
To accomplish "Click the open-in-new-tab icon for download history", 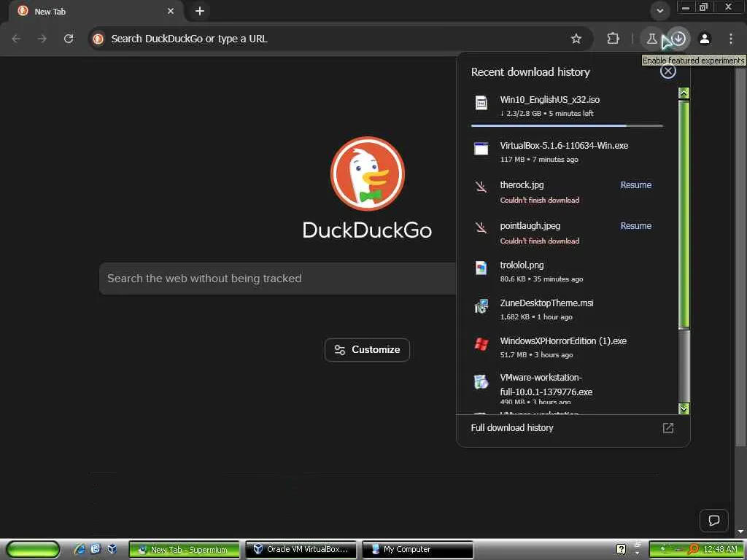I will tap(668, 427).
